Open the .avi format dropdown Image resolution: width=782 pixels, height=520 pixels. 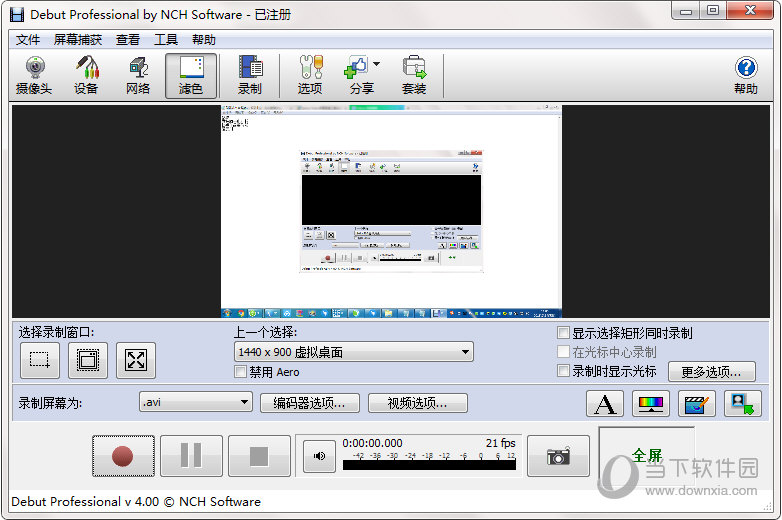pyautogui.click(x=196, y=402)
